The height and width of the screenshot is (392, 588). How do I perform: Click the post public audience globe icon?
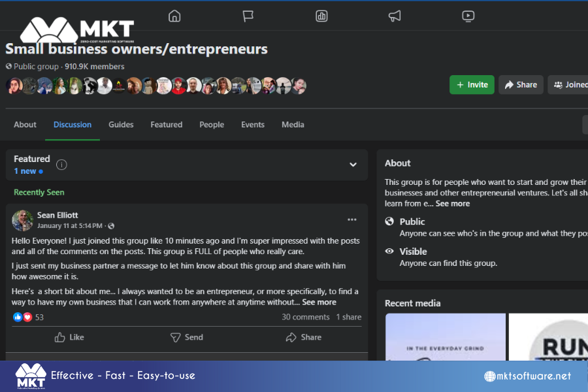point(111,226)
